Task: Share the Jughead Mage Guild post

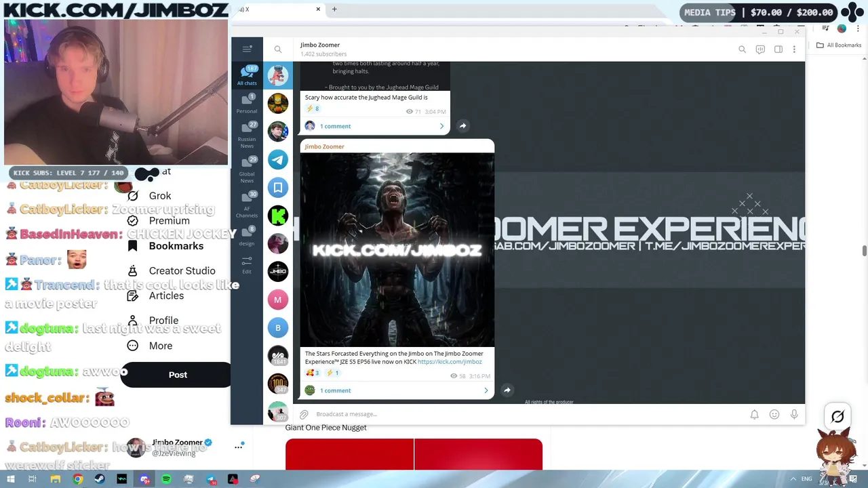Action: coord(462,125)
